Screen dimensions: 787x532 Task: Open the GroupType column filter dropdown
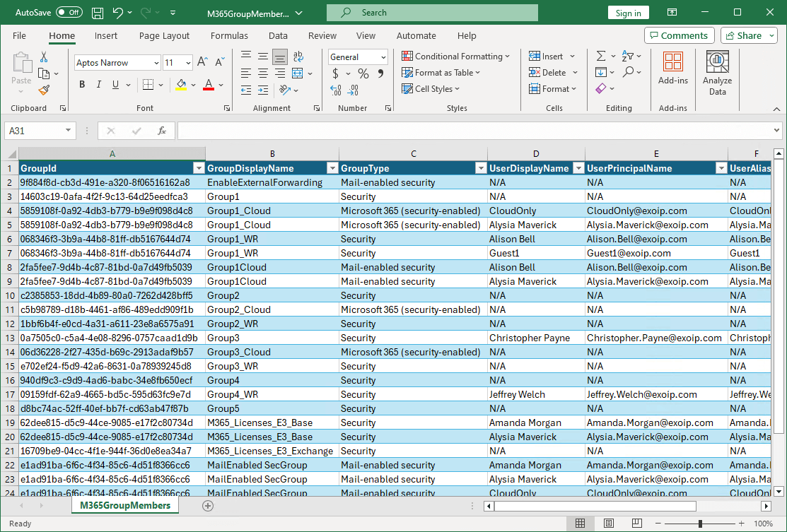[x=482, y=168]
